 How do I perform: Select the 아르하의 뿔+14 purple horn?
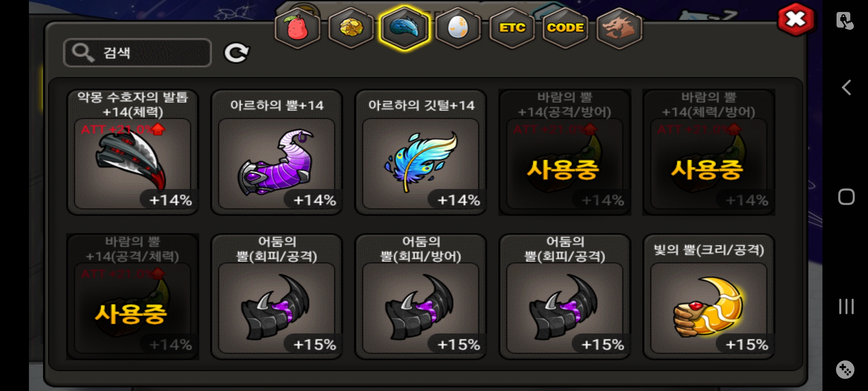[277, 152]
